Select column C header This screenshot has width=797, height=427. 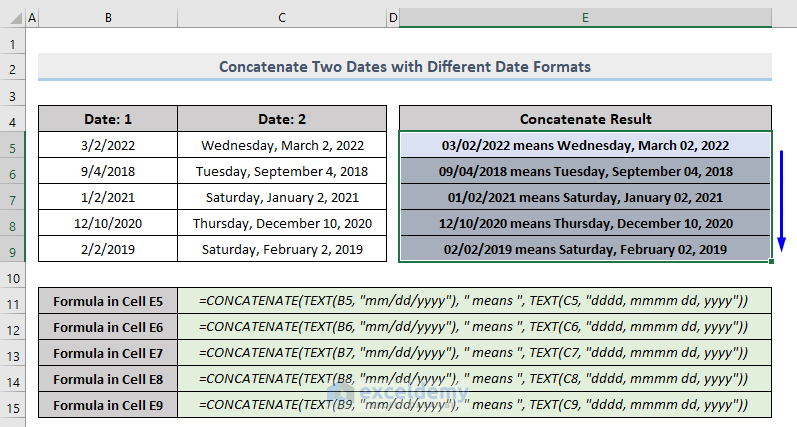coord(282,18)
